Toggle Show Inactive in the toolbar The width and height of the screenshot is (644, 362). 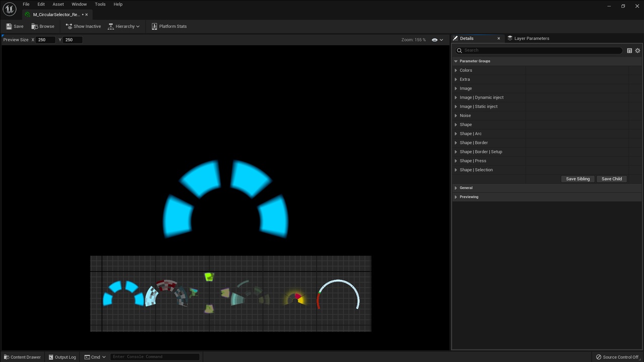pyautogui.click(x=83, y=26)
